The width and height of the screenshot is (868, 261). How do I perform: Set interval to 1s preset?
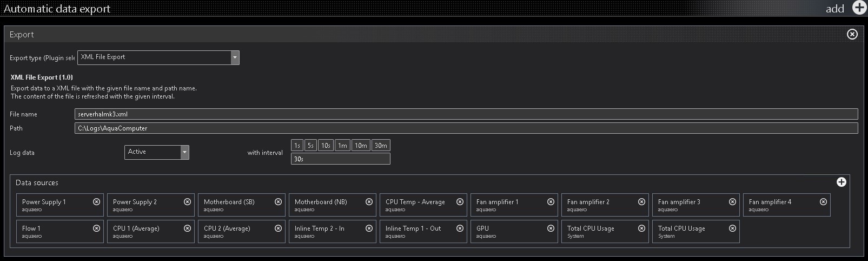(297, 146)
